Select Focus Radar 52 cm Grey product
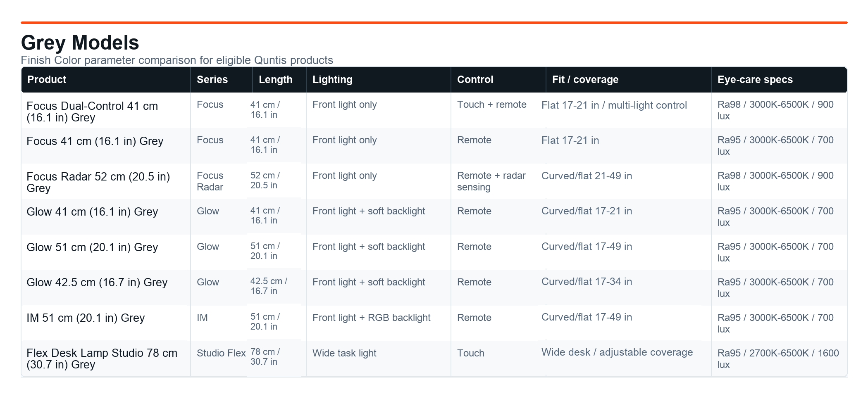This screenshot has width=868, height=399. pyautogui.click(x=98, y=183)
